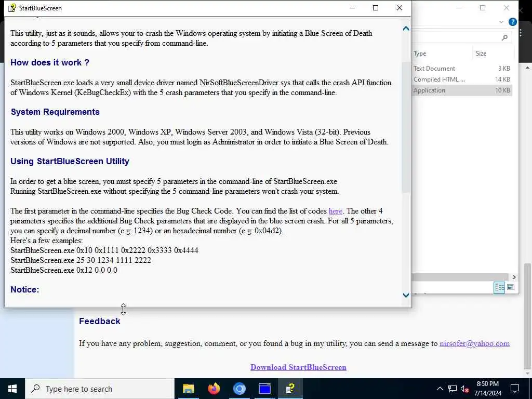Click the Explorer horizontal scrollbar right arrow

click(514, 277)
